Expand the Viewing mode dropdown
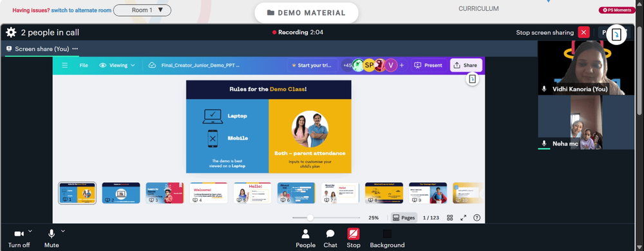Screen dimensions: 644x251 (117, 65)
